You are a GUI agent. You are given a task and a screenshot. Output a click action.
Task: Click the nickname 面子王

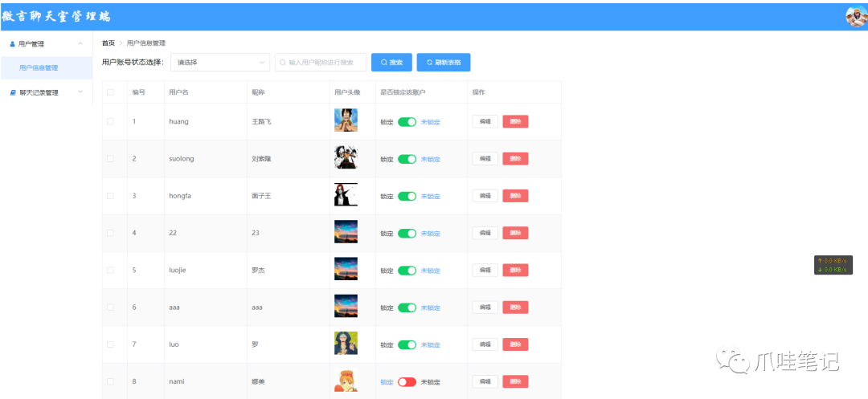[x=261, y=196]
